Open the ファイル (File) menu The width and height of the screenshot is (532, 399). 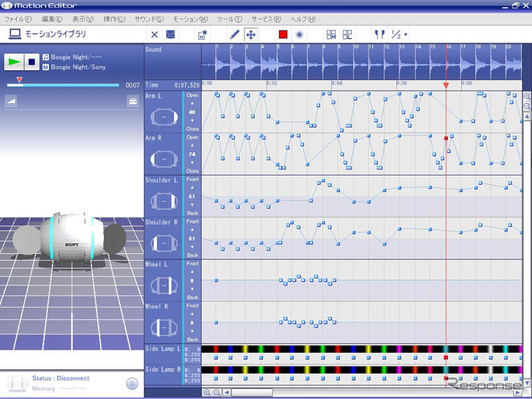tap(18, 19)
